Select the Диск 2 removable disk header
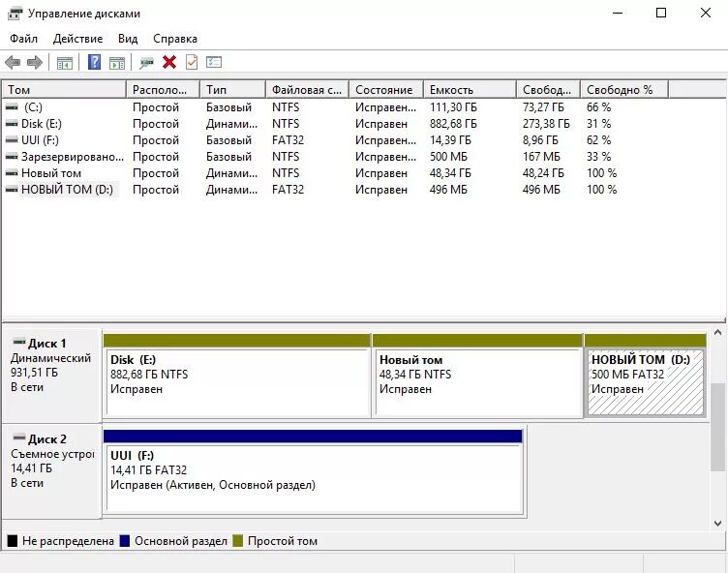Viewport: 728px width, 573px height. click(51, 470)
